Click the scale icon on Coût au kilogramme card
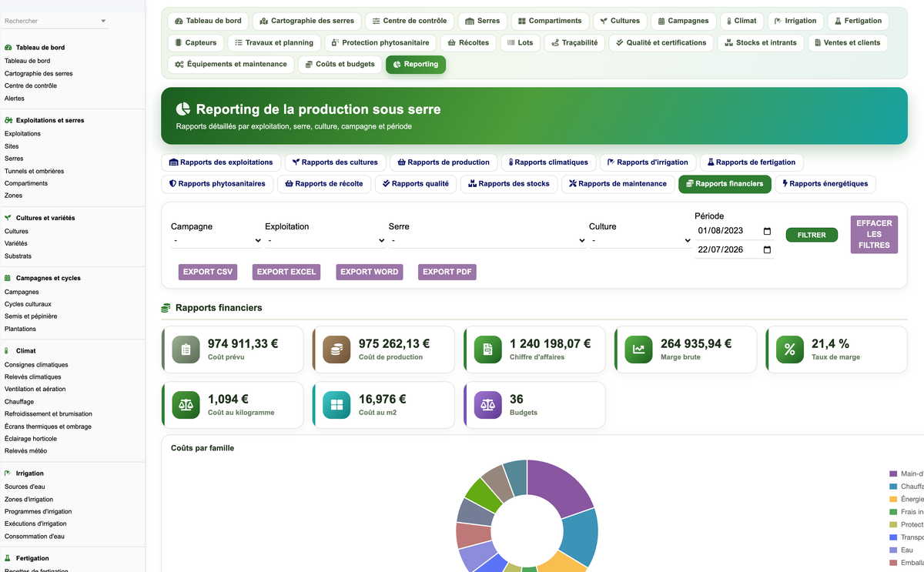Viewport: 924px width, 572px height. click(186, 405)
